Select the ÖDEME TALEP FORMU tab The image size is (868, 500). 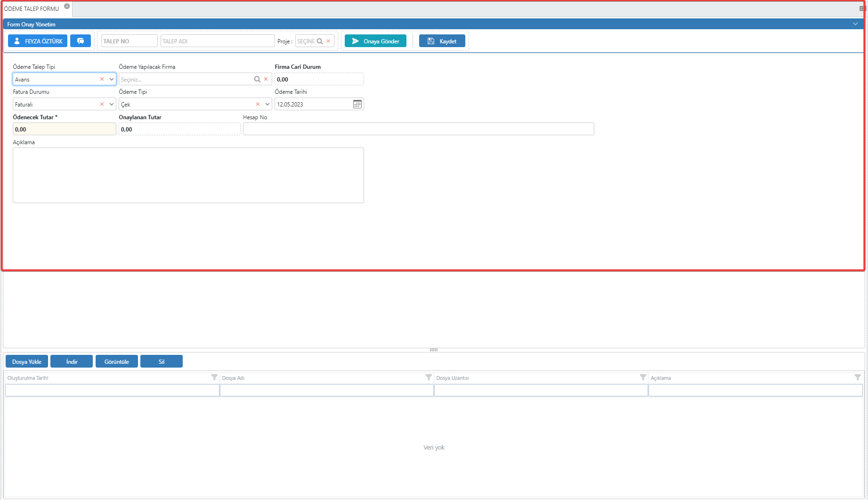(32, 8)
